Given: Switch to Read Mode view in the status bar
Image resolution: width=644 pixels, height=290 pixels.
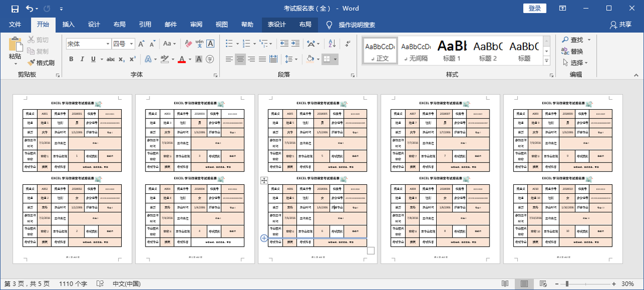Looking at the screenshot, I should tap(505, 284).
